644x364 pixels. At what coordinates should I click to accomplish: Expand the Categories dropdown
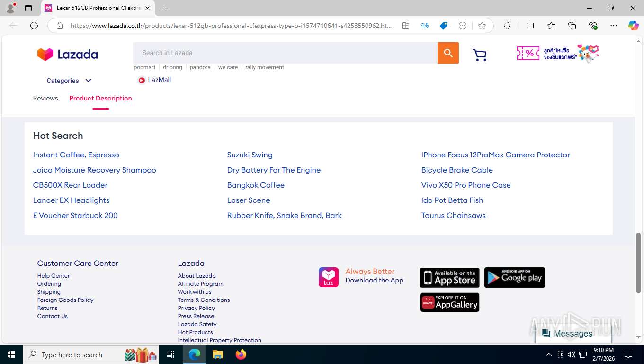(69, 81)
